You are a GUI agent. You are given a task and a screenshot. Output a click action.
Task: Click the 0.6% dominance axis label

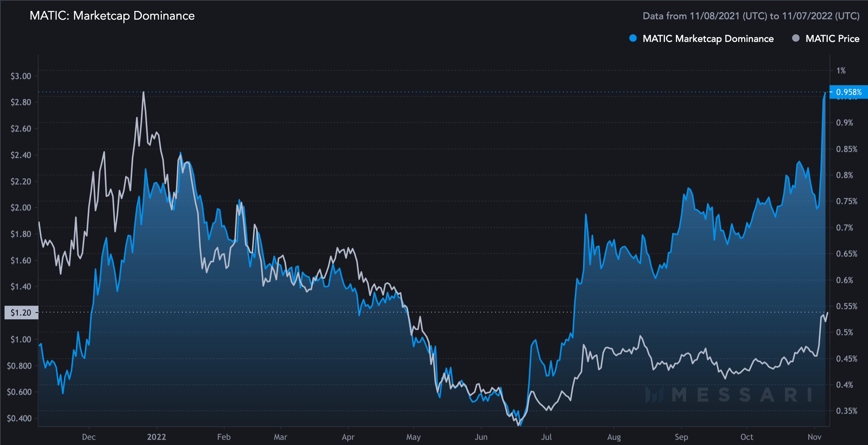coord(845,280)
